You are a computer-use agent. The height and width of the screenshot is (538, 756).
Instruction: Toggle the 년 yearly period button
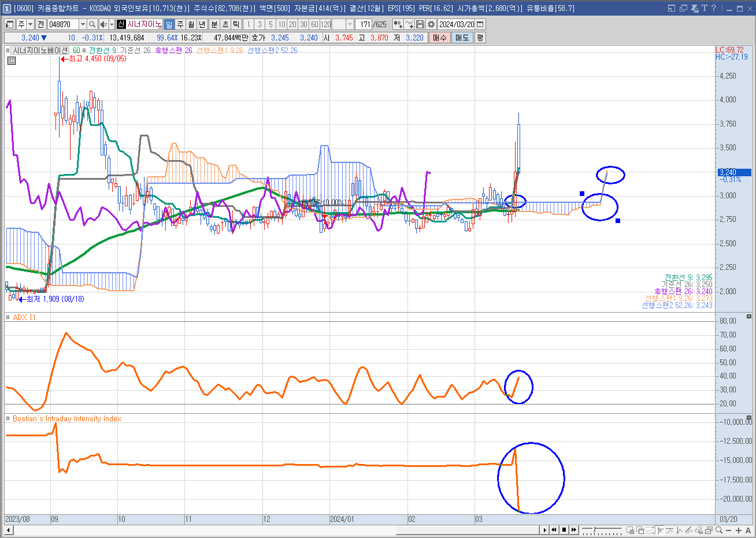click(x=202, y=24)
